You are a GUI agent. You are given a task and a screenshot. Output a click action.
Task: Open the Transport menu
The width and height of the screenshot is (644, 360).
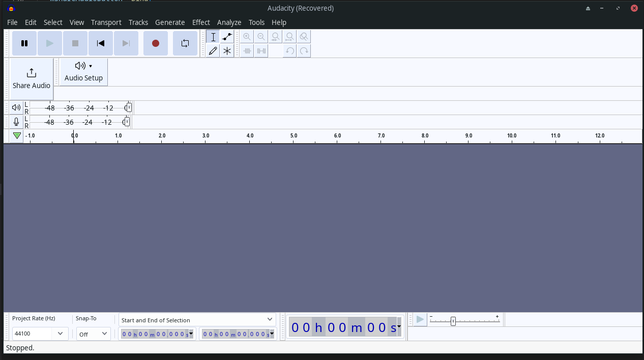106,22
